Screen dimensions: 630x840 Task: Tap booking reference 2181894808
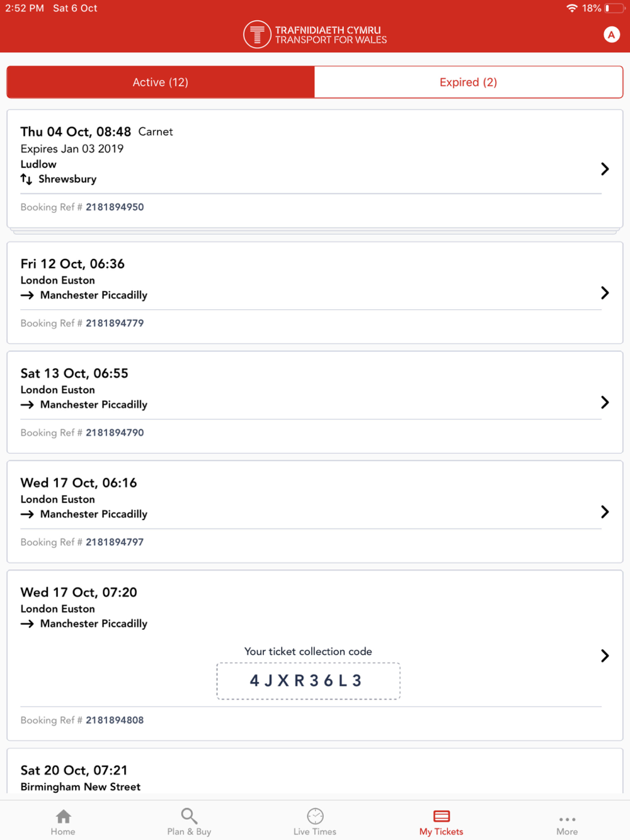[x=115, y=720]
